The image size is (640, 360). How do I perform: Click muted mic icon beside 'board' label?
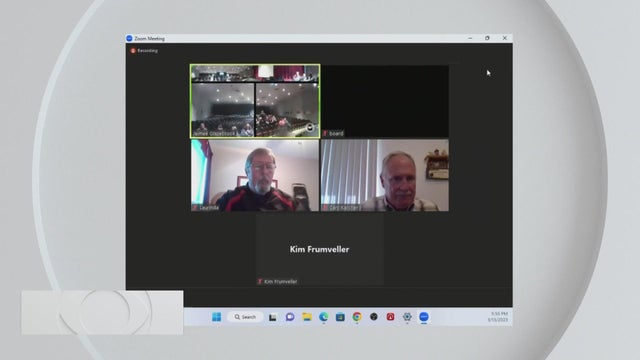click(x=325, y=133)
